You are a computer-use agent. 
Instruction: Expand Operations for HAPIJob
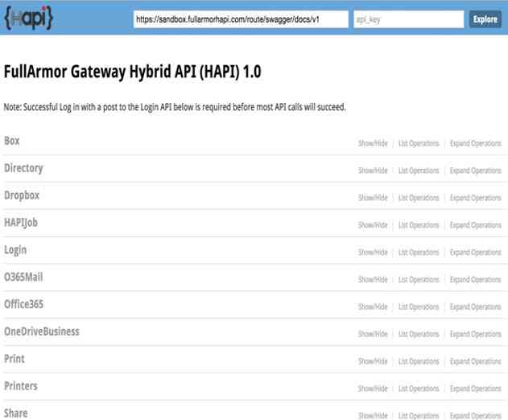476,224
